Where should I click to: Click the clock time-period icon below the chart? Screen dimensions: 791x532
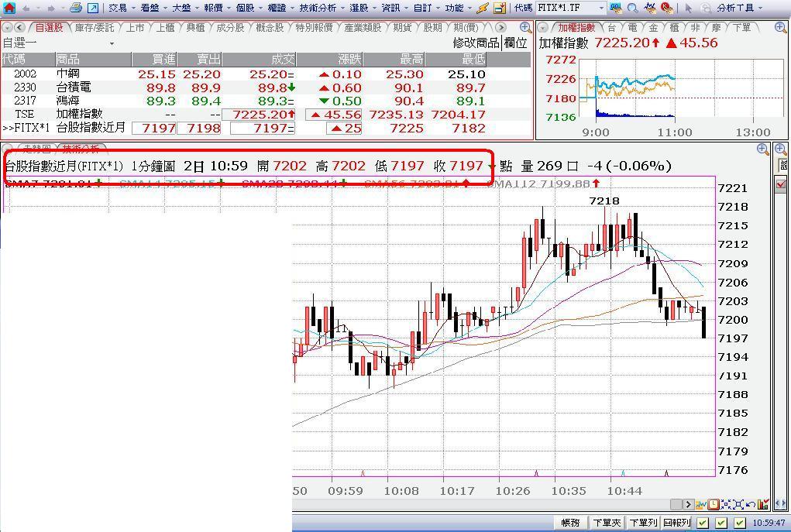tap(714, 504)
